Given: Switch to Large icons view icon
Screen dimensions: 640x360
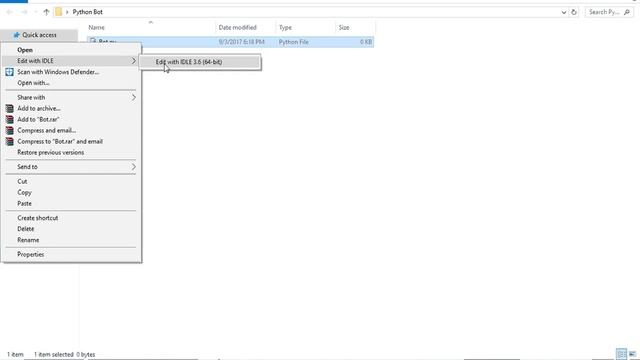Looking at the screenshot, I should (x=632, y=354).
